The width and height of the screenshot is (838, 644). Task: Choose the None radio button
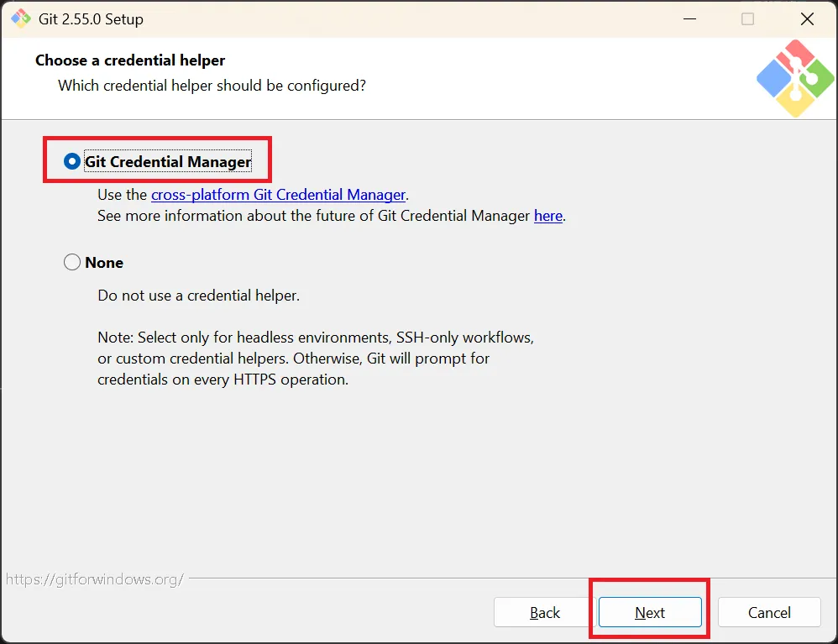tap(72, 263)
